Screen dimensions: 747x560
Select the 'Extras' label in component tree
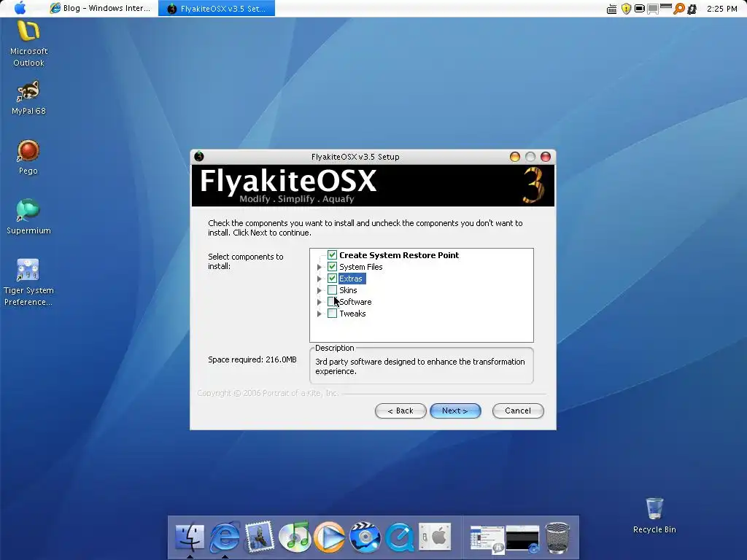tap(351, 279)
